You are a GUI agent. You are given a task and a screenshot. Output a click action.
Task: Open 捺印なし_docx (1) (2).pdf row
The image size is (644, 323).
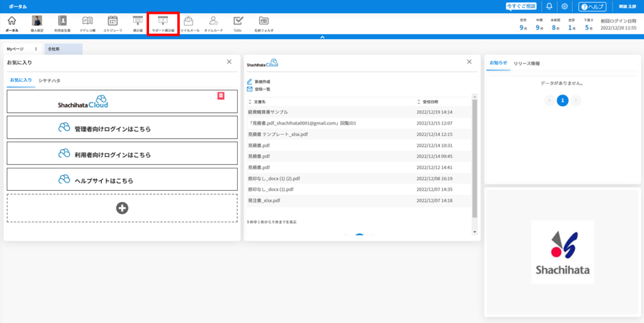359,178
